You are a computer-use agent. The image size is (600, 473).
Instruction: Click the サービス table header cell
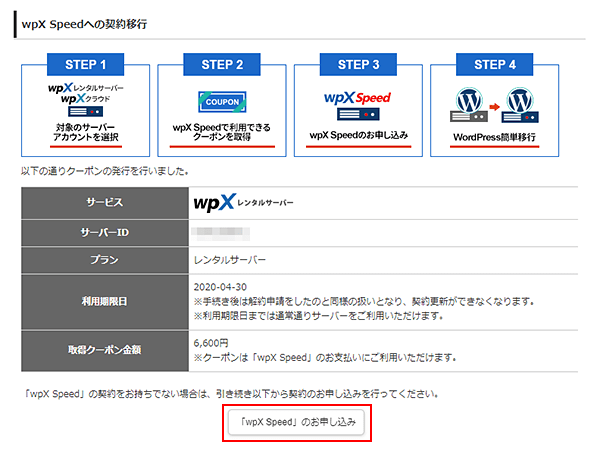pyautogui.click(x=105, y=203)
